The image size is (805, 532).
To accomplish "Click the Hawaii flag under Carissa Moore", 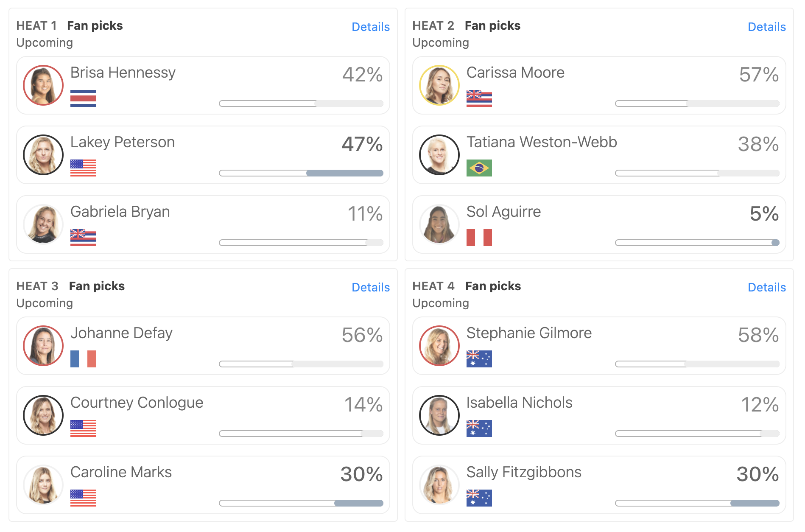I will pos(479,98).
